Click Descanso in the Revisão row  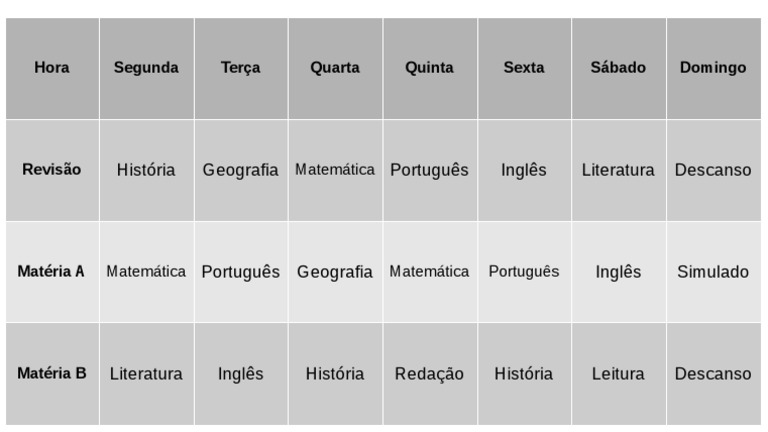[x=713, y=170]
